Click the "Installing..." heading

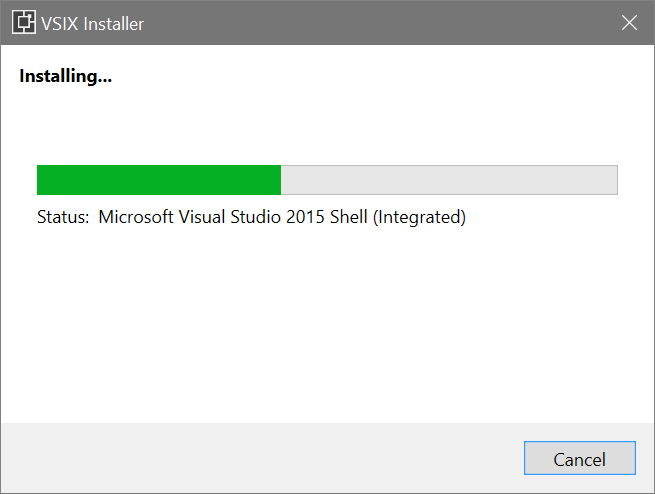tap(65, 76)
